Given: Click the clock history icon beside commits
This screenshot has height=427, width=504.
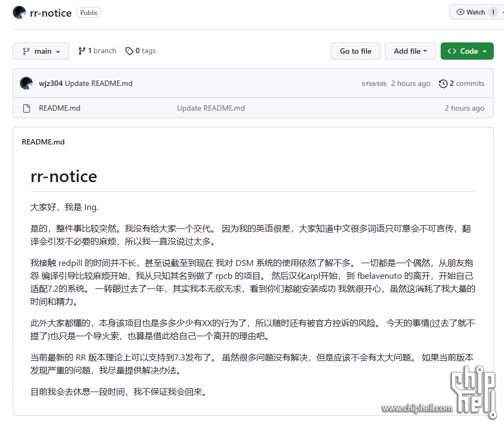Looking at the screenshot, I should (443, 84).
